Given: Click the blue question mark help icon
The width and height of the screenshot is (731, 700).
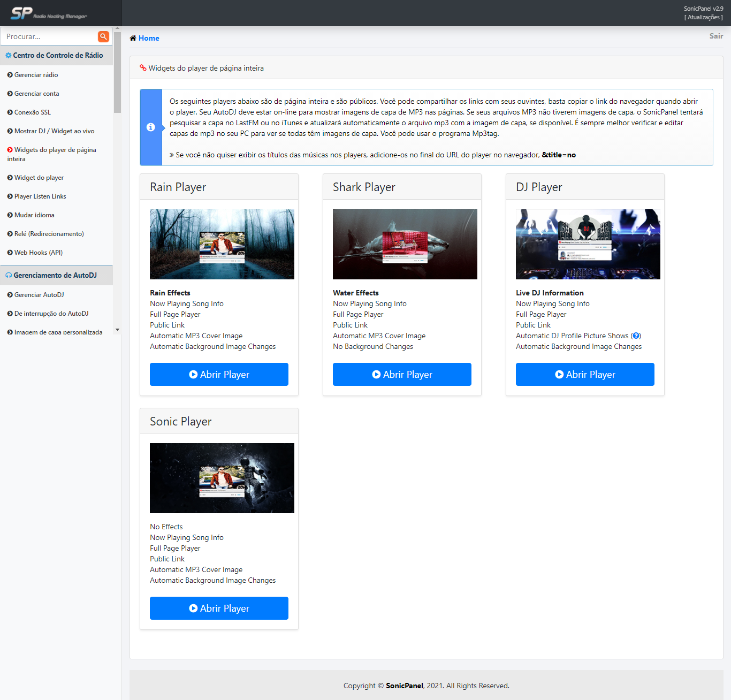Looking at the screenshot, I should [636, 336].
